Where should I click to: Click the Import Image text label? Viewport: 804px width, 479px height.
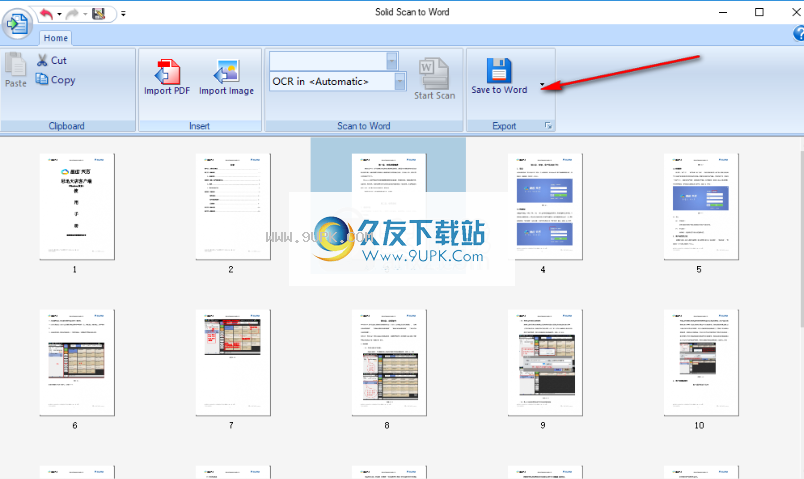click(227, 91)
